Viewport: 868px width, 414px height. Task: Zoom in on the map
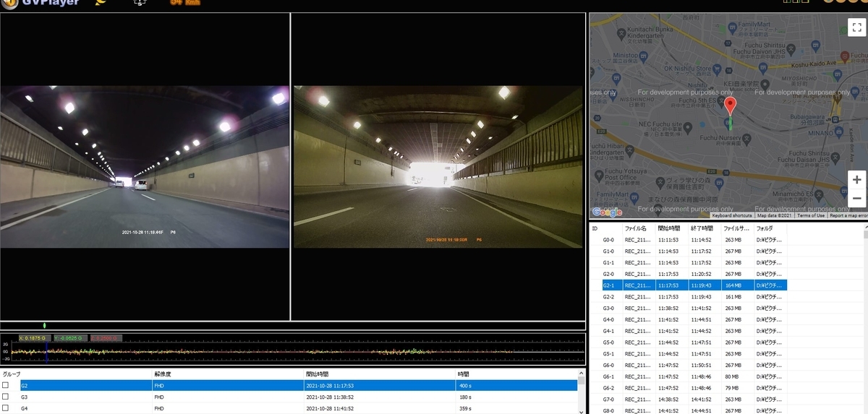click(856, 179)
